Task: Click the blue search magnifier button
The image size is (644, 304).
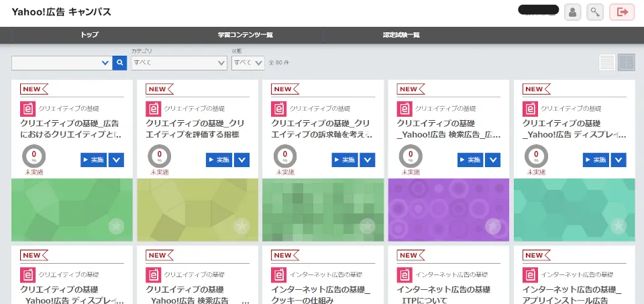Action: [119, 63]
